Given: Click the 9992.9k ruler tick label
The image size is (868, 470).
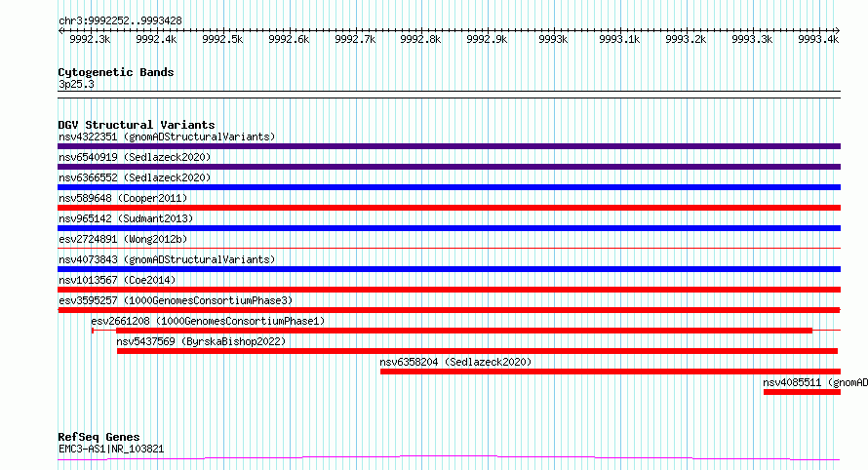Looking at the screenshot, I should pos(487,39).
